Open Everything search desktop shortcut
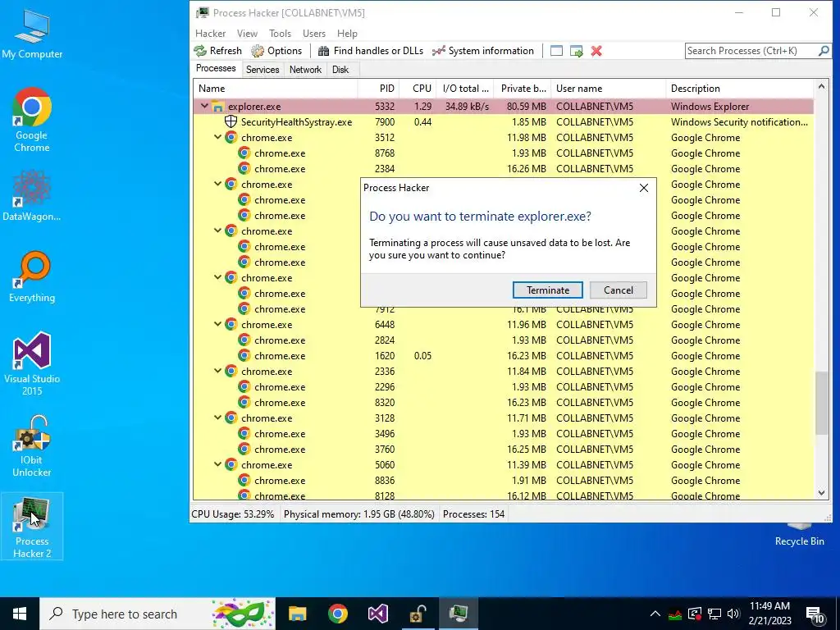 [x=32, y=277]
